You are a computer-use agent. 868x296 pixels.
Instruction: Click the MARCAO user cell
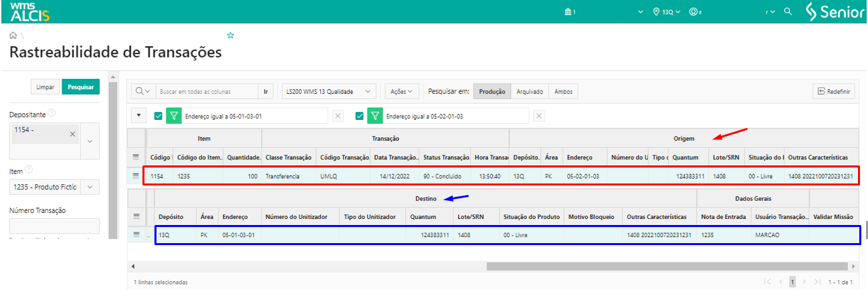779,234
